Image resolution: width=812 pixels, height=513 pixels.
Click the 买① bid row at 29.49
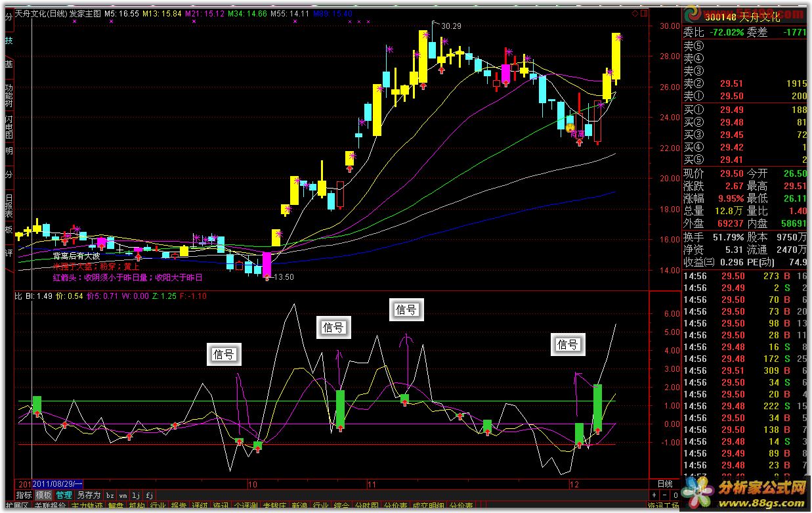[745, 110]
